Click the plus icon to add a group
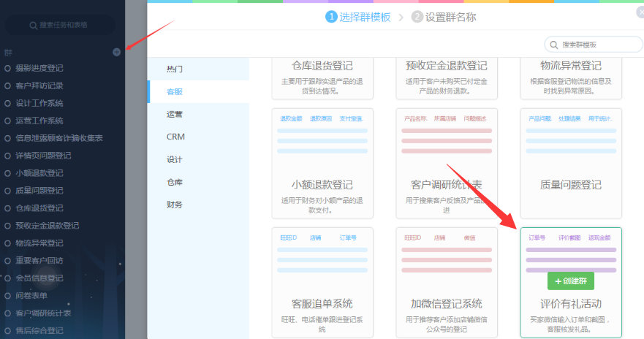This screenshot has height=339, width=644. [x=117, y=52]
